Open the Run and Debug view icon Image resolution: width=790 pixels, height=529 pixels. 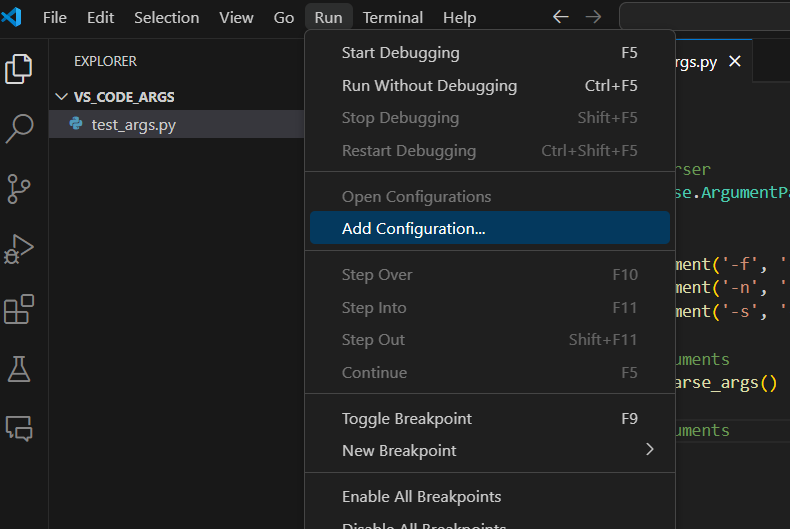point(19,248)
